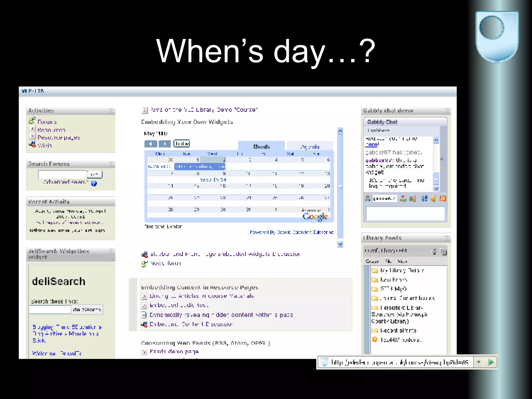Switch to the Agenda calendar tab

pyautogui.click(x=310, y=147)
